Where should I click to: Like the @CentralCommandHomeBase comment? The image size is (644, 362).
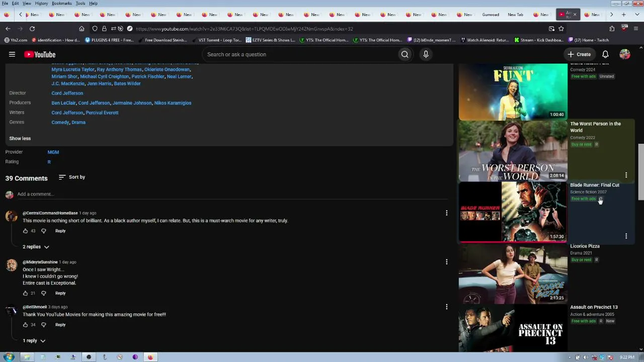[x=25, y=231]
